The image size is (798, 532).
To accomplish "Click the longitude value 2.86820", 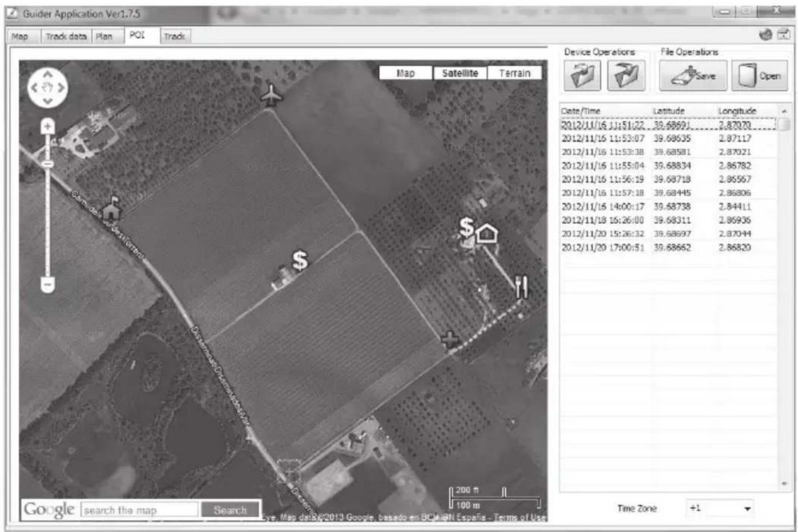I will [x=735, y=248].
